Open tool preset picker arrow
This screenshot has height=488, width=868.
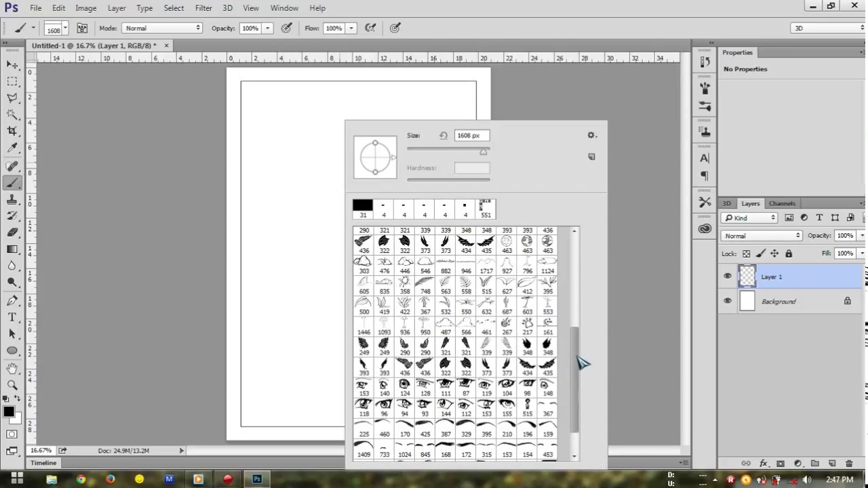tap(33, 28)
